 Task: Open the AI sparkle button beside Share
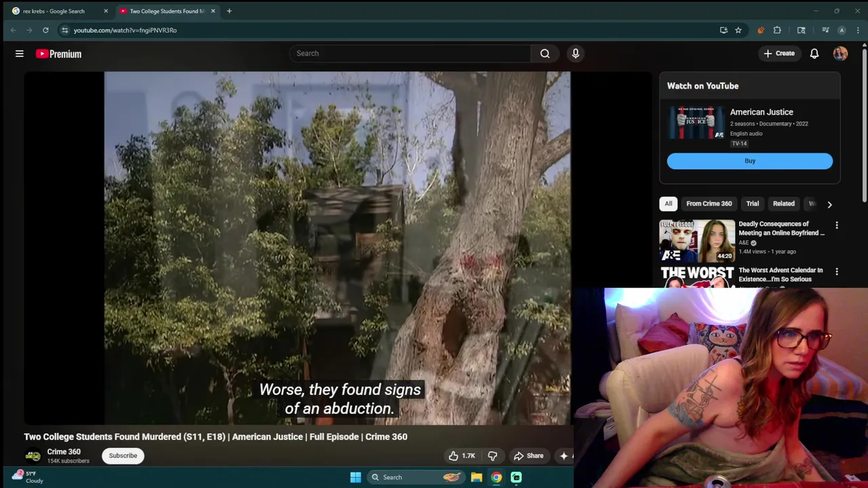click(564, 455)
